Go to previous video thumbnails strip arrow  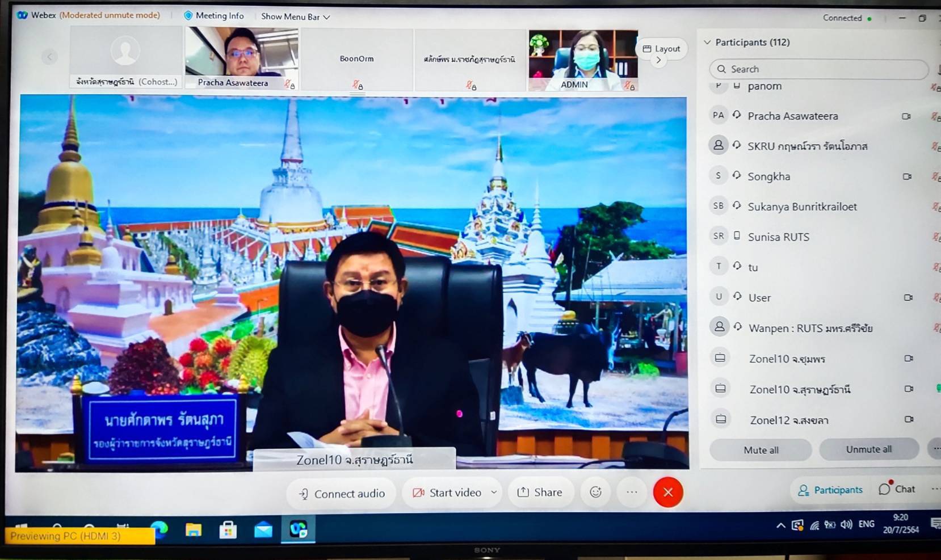(x=50, y=56)
